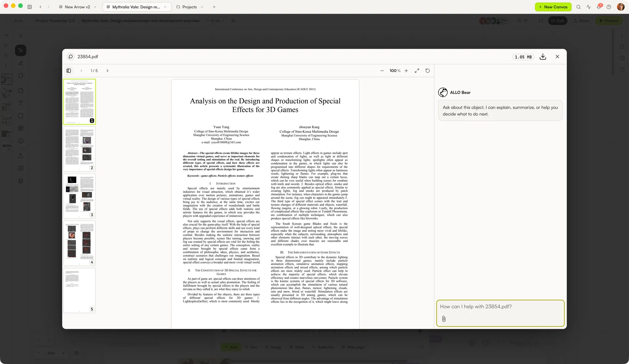Open the user profile avatar
The width and height of the screenshot is (629, 364).
tap(620, 7)
